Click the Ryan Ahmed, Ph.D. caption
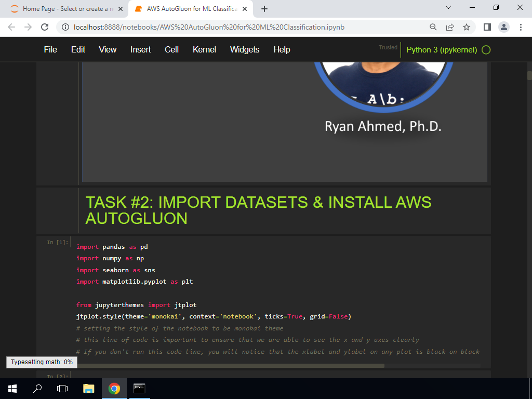This screenshot has width=532, height=399. click(x=383, y=126)
